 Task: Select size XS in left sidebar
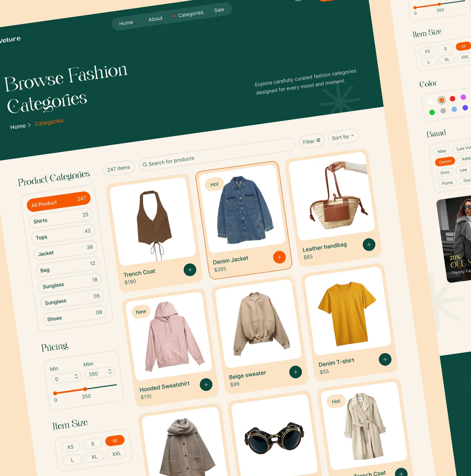(x=71, y=447)
